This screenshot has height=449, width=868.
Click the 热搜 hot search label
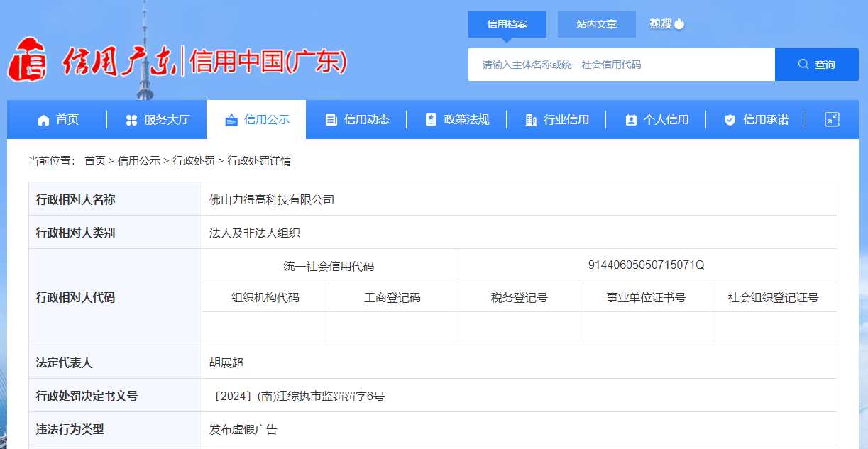(x=661, y=23)
